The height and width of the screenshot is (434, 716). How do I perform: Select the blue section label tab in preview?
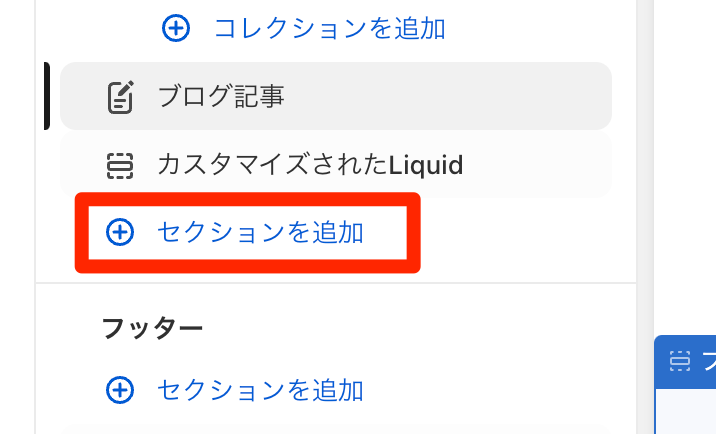[685, 362]
